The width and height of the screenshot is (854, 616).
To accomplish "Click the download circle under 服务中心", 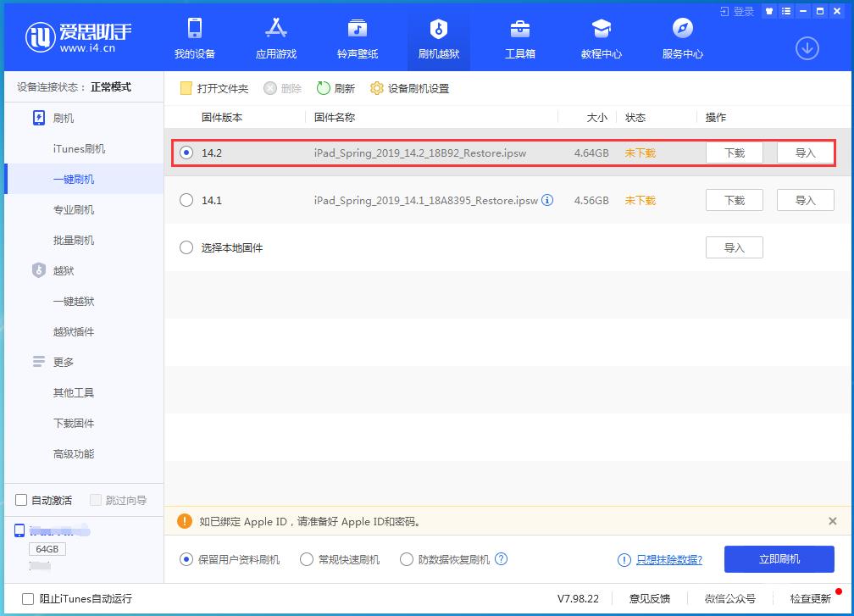I will [x=807, y=49].
